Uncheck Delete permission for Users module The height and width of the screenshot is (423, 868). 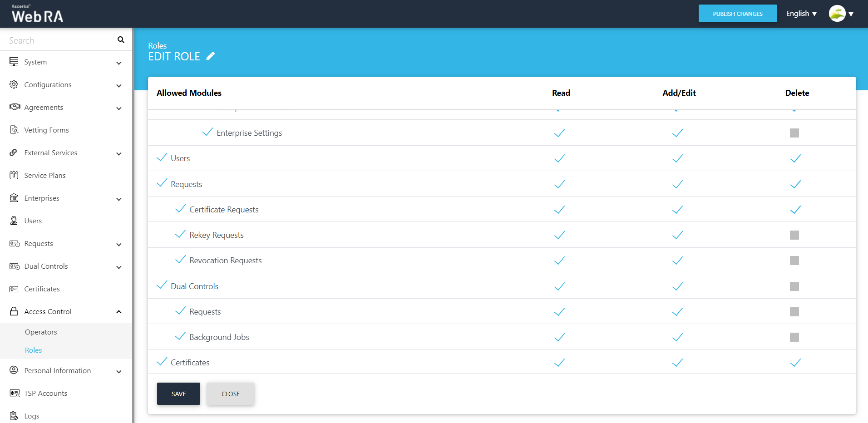click(795, 158)
